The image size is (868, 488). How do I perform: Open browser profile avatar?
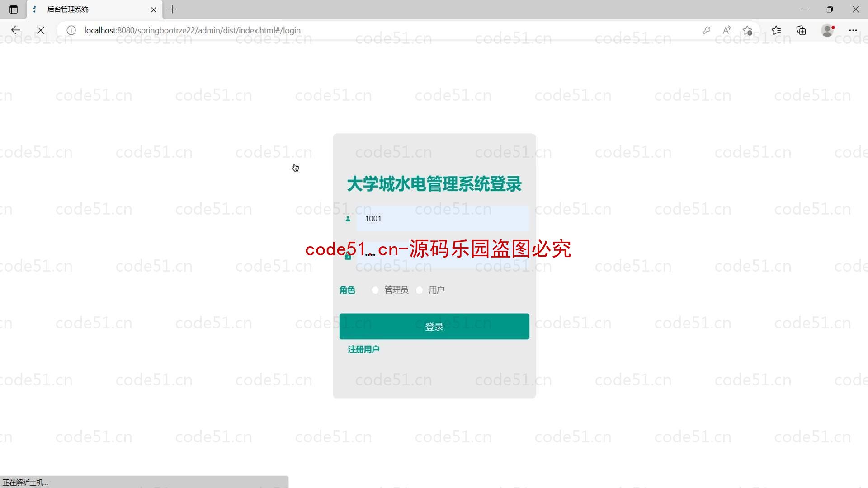(x=827, y=30)
